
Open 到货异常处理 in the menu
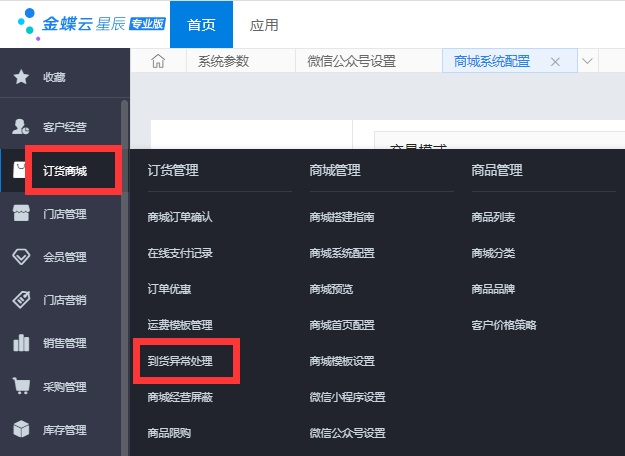coord(180,360)
